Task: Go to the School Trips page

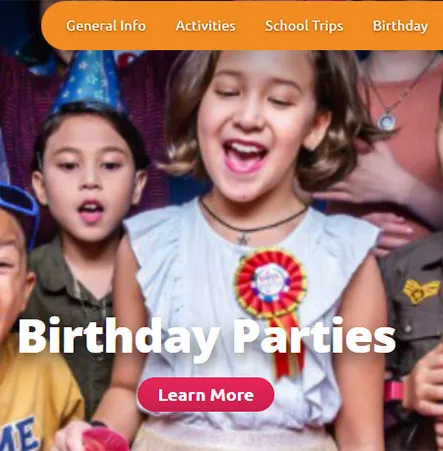Action: tap(304, 26)
